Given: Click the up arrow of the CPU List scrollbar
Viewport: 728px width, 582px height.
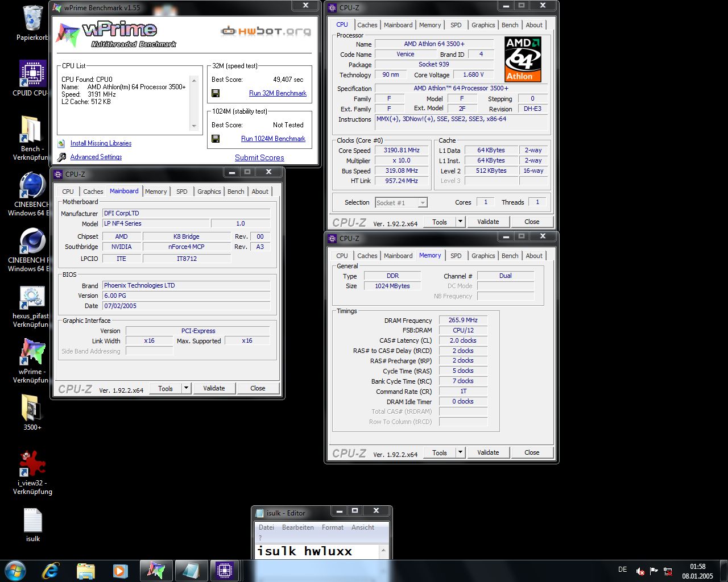Looking at the screenshot, I should pyautogui.click(x=195, y=80).
